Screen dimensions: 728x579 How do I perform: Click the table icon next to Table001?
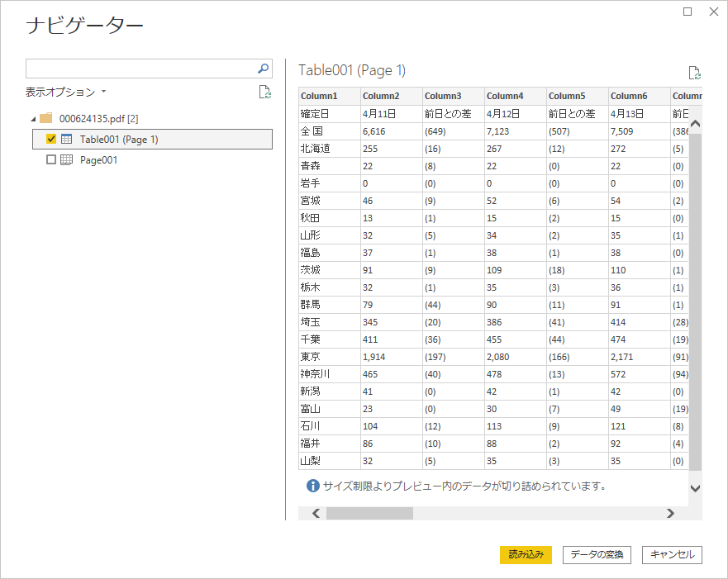(67, 139)
